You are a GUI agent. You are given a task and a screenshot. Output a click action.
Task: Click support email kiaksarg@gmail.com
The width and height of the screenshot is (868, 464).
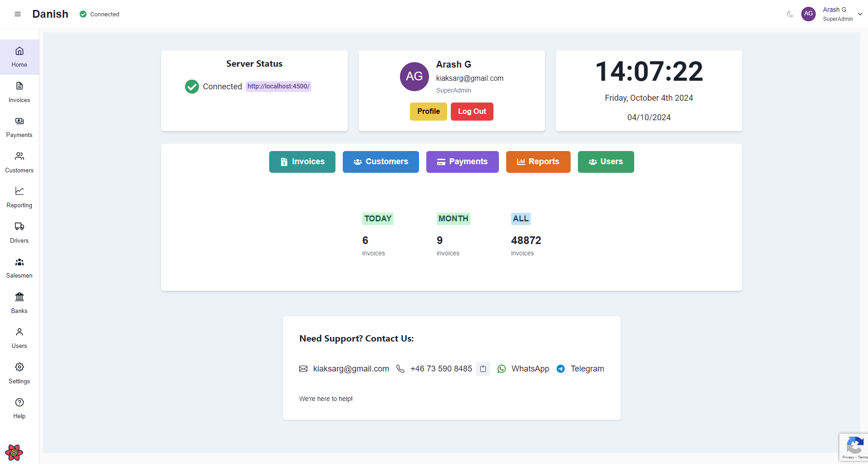click(351, 369)
